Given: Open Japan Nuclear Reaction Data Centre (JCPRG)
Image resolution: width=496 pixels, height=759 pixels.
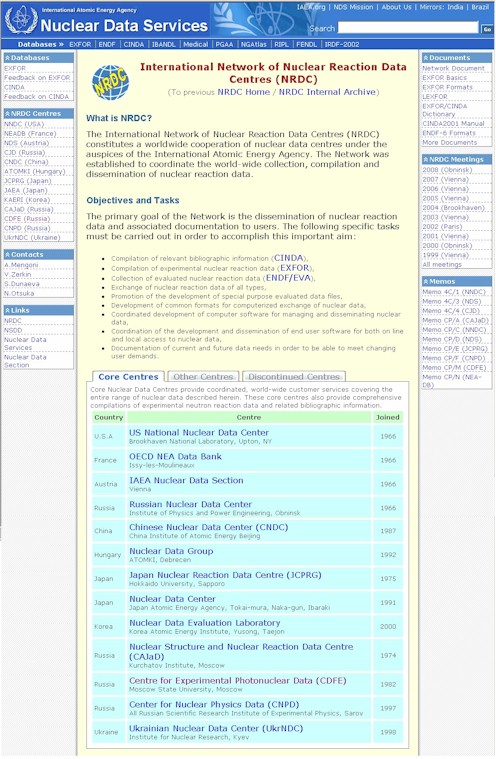Looking at the screenshot, I should click(x=225, y=575).
